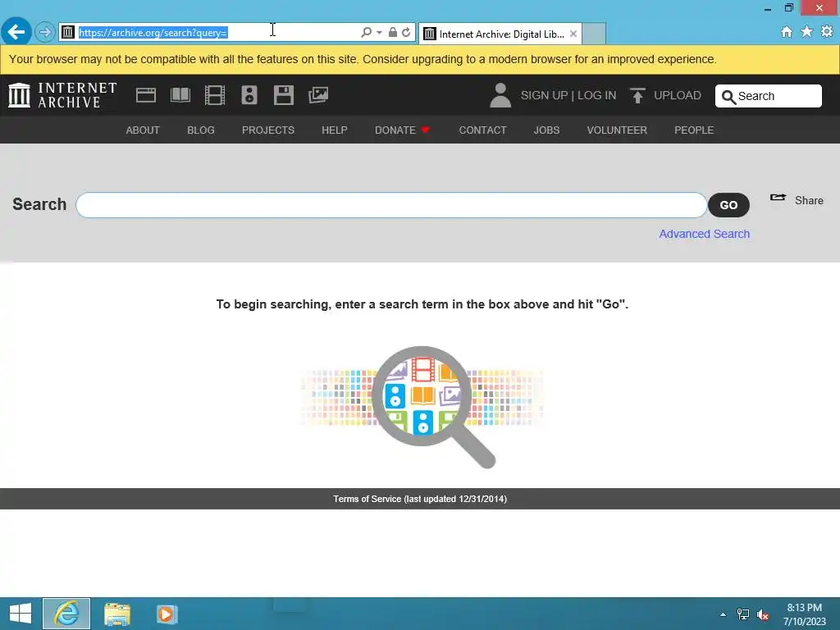The height and width of the screenshot is (630, 840).
Task: Click the address bar search magnifier icon
Action: [x=366, y=32]
